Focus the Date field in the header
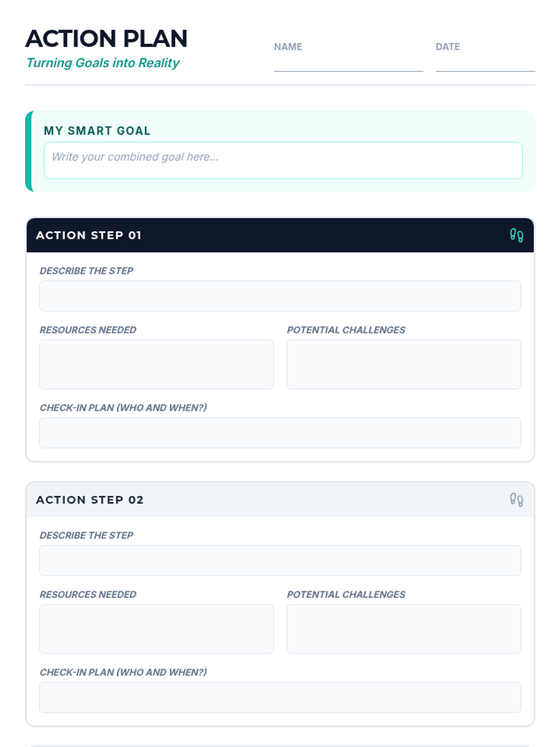Viewport: 560px width, 747px height. pyautogui.click(x=485, y=63)
